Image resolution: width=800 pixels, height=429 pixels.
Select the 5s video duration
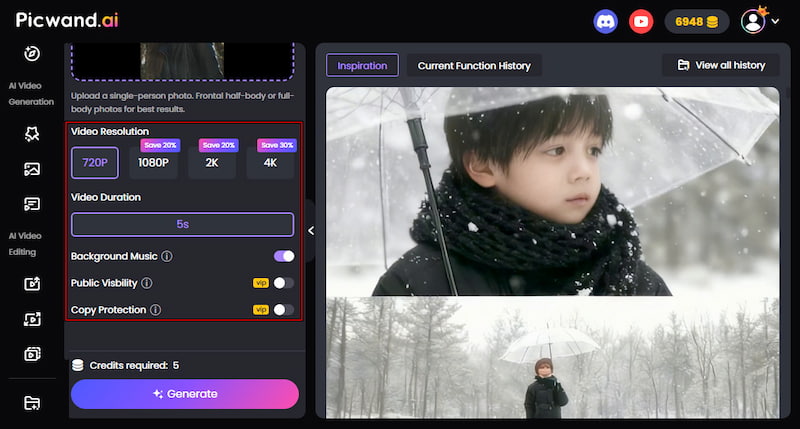[x=183, y=224]
